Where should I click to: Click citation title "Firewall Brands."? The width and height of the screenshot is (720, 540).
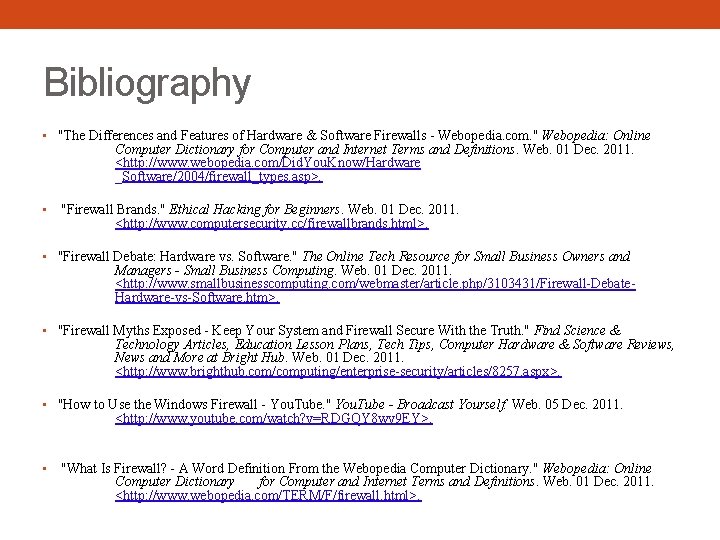tap(113, 209)
